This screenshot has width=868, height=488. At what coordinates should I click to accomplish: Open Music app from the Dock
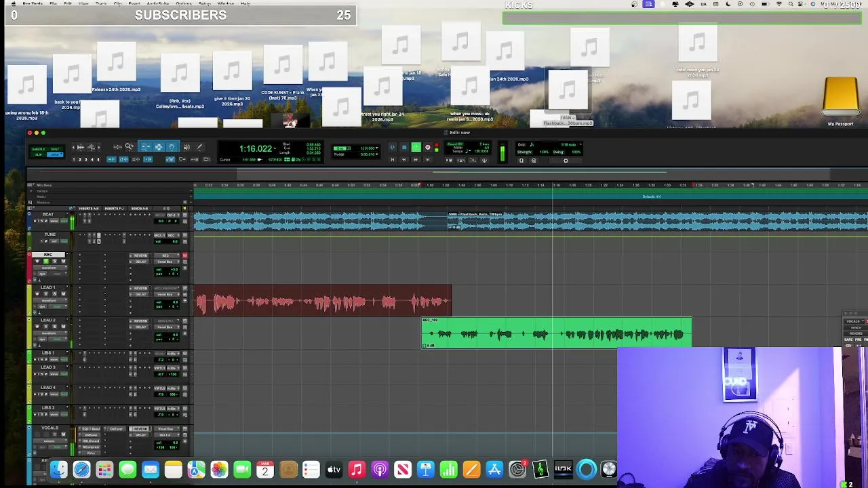click(x=357, y=469)
